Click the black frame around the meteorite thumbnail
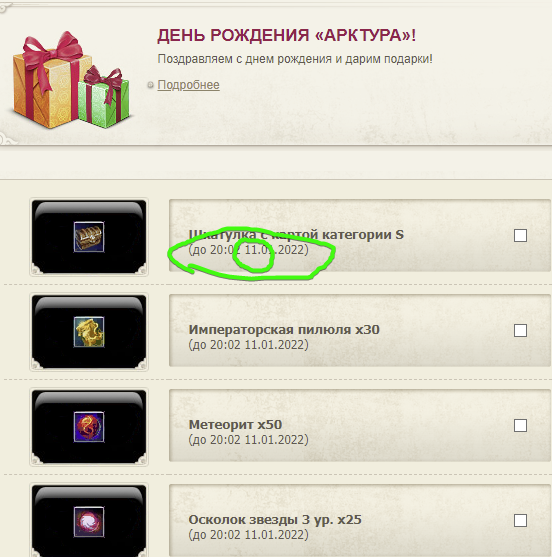The image size is (552, 557). coord(89,427)
